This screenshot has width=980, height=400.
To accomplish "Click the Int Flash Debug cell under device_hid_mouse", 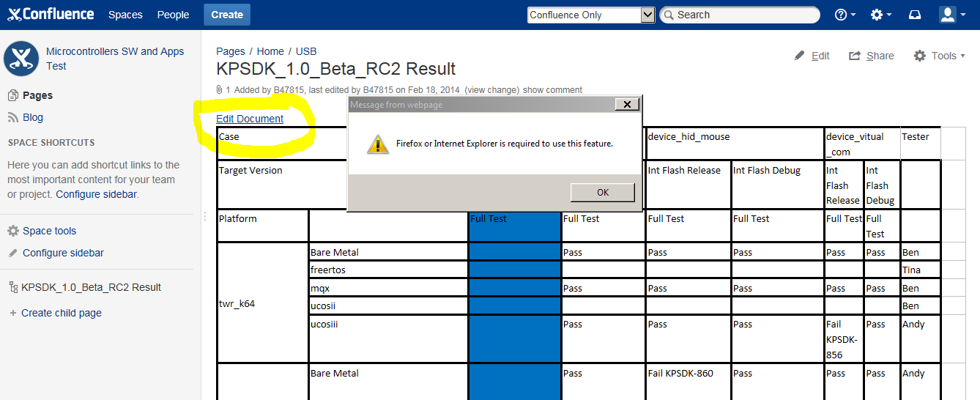I will pos(777,185).
